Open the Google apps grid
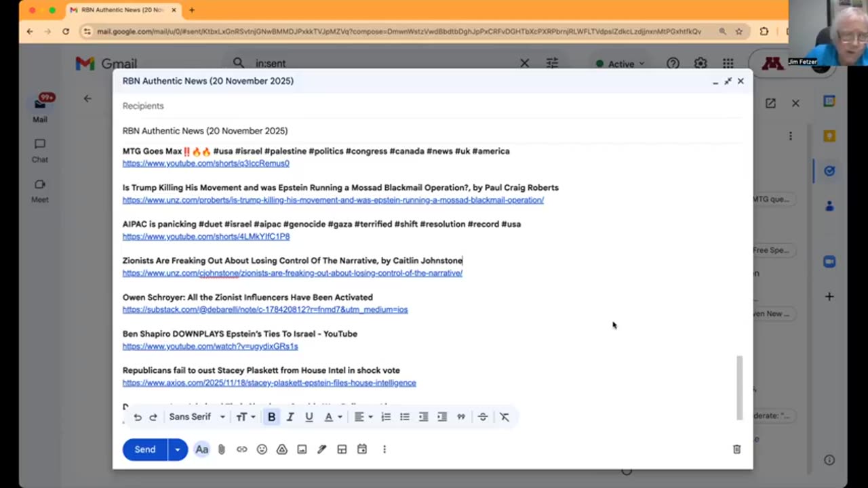 coord(728,63)
